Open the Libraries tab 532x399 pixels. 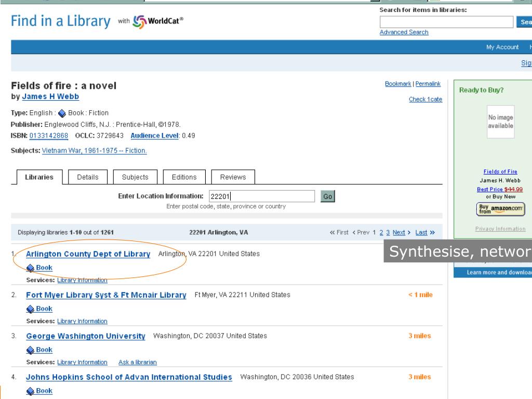39,177
